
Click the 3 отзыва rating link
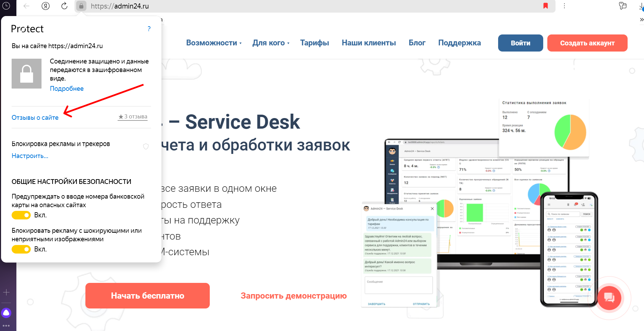[x=133, y=117]
